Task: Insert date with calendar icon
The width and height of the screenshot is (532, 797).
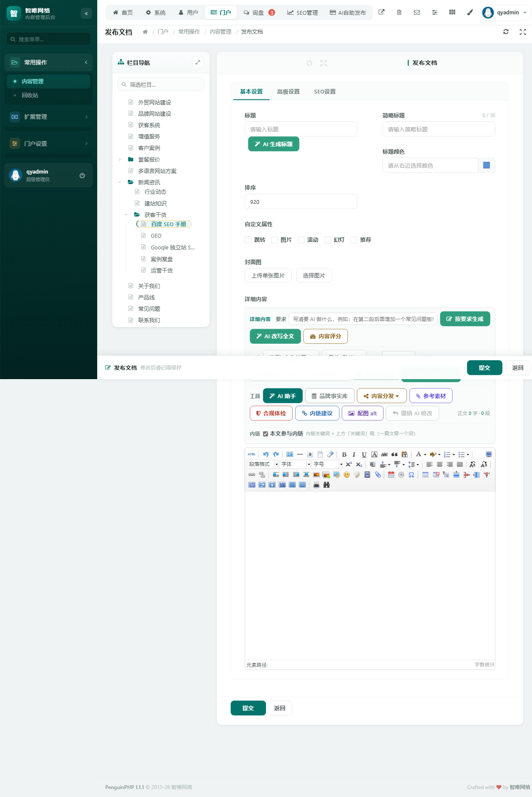Action: [x=391, y=475]
